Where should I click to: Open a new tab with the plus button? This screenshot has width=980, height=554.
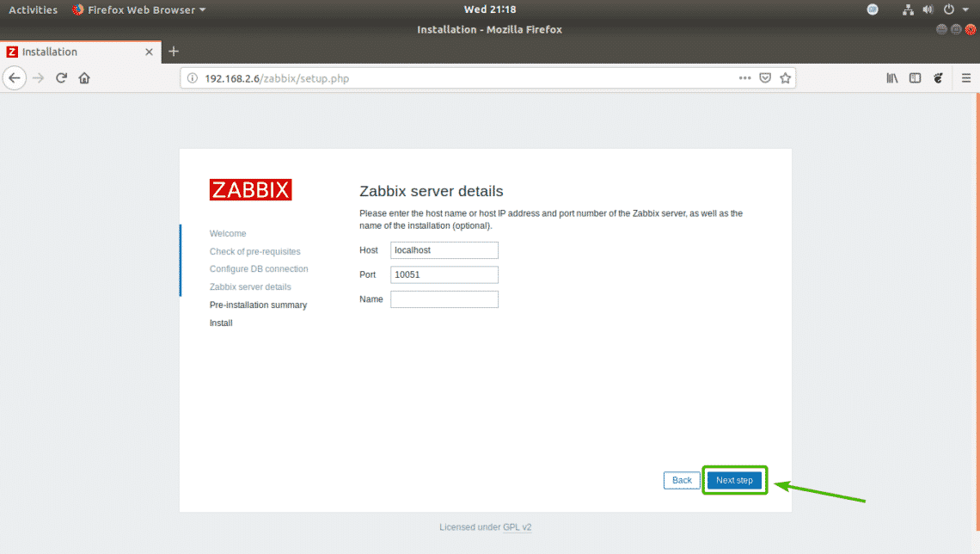click(174, 52)
